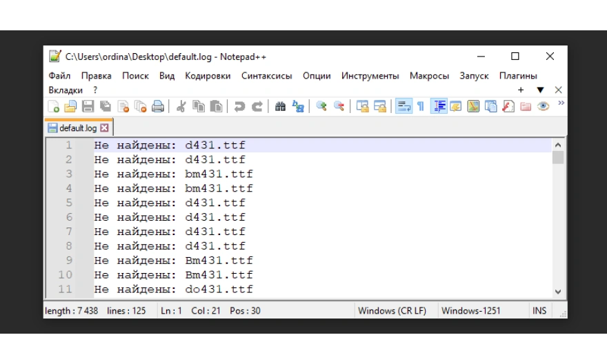607x364 pixels.
Task: Click Windows (CR LF) in status bar
Action: (390, 311)
